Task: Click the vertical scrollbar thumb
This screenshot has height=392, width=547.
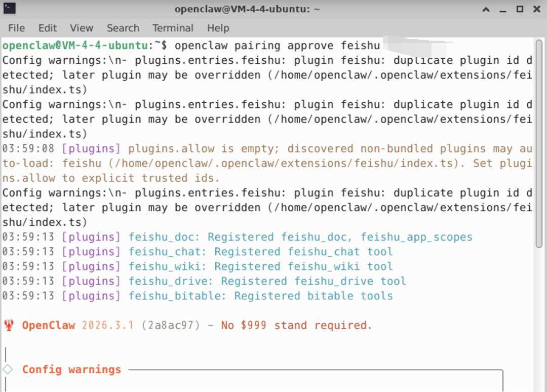Action: [539, 142]
